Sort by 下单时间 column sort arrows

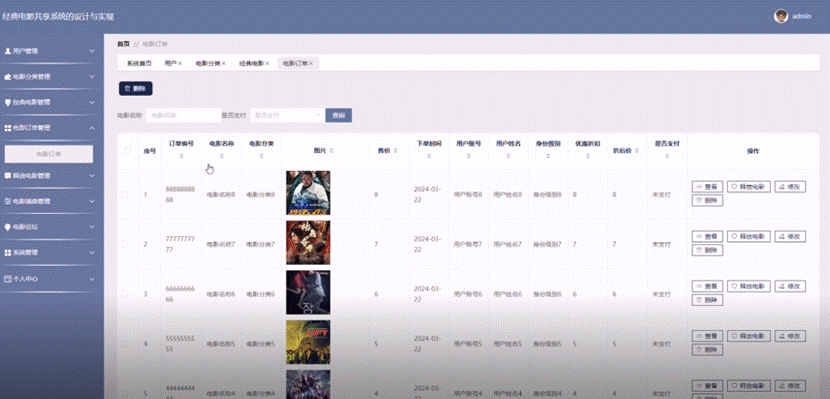pyautogui.click(x=429, y=156)
